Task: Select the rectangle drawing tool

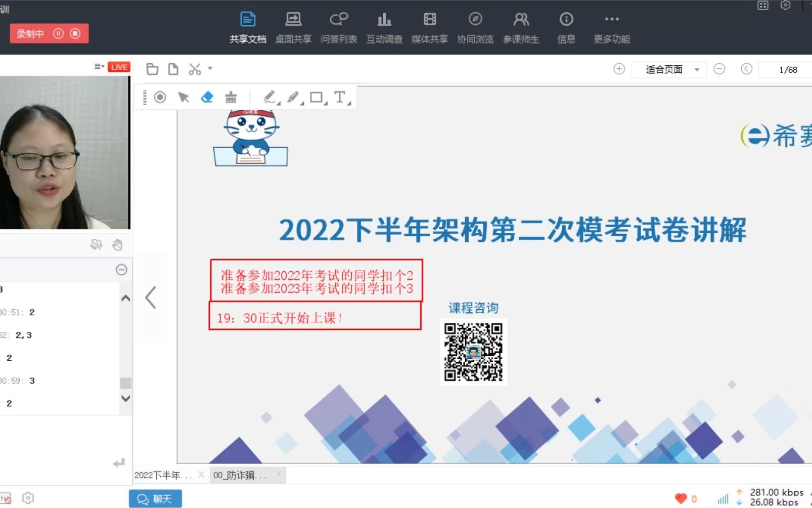Action: click(x=316, y=97)
